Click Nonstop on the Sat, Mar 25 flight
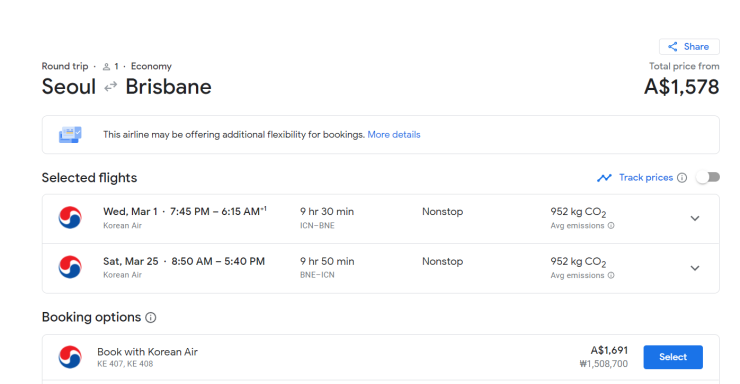This screenshot has height=384, width=740. coord(443,261)
